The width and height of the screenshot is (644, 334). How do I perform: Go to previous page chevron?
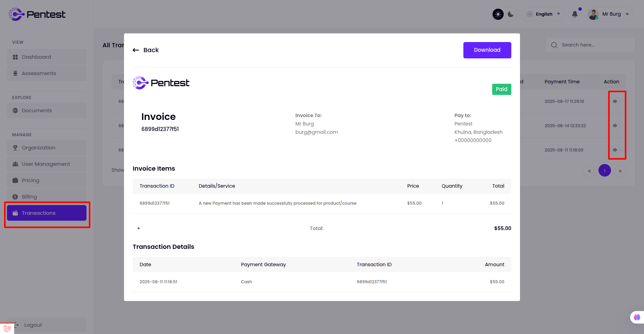coord(589,171)
